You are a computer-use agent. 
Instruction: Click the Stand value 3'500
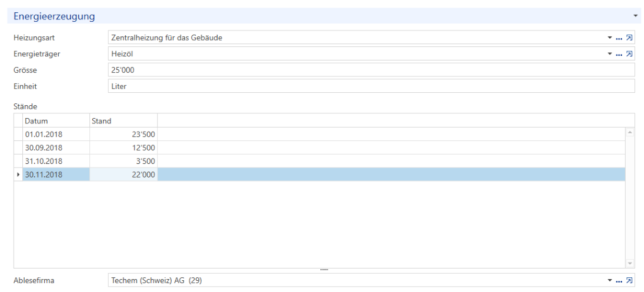(x=124, y=161)
